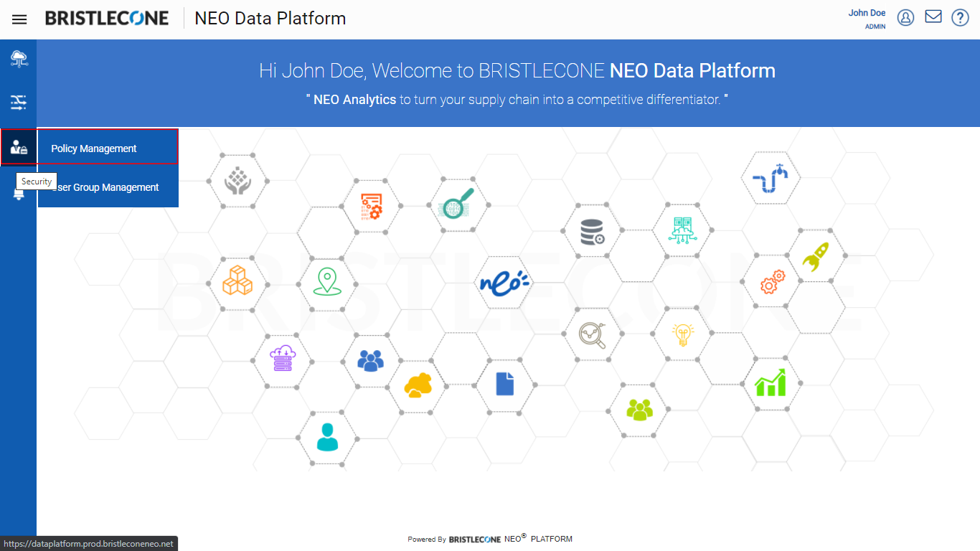Select the orange document with gear icon
This screenshot has width=980, height=551.
point(371,207)
